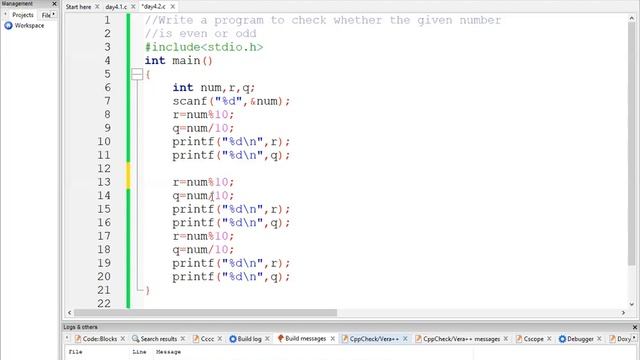Click the Search results magnifier icon
The width and height of the screenshot is (640, 360).
136,339
